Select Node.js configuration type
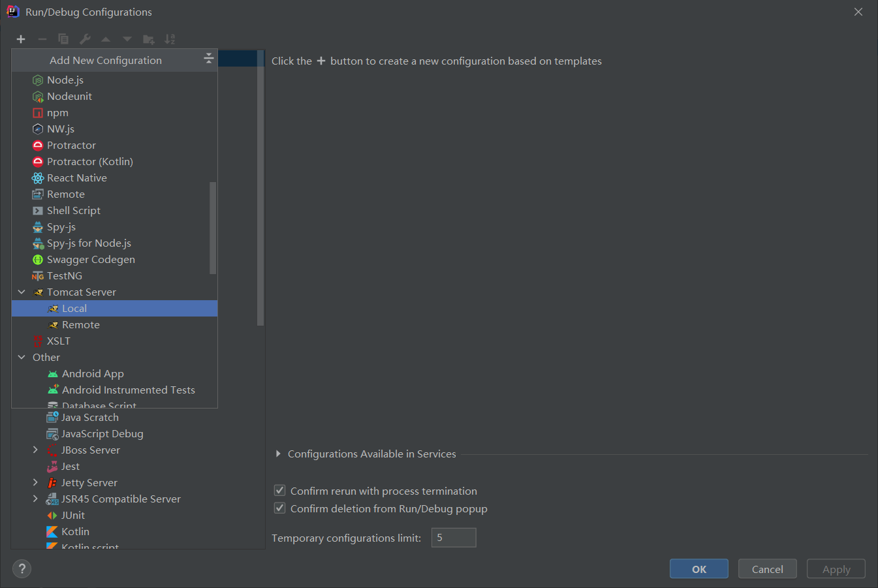The image size is (878, 588). 114,80
